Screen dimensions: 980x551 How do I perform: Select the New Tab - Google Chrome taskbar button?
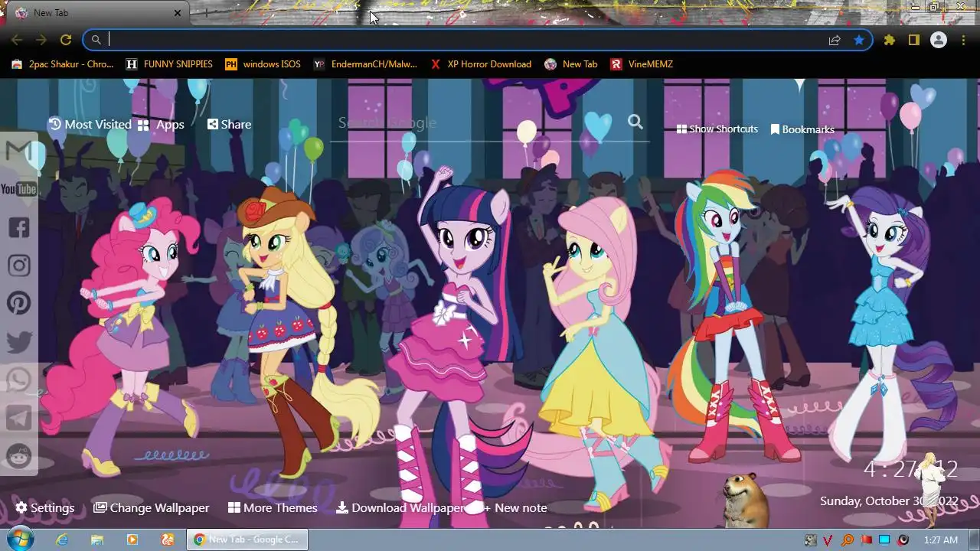[x=247, y=540]
